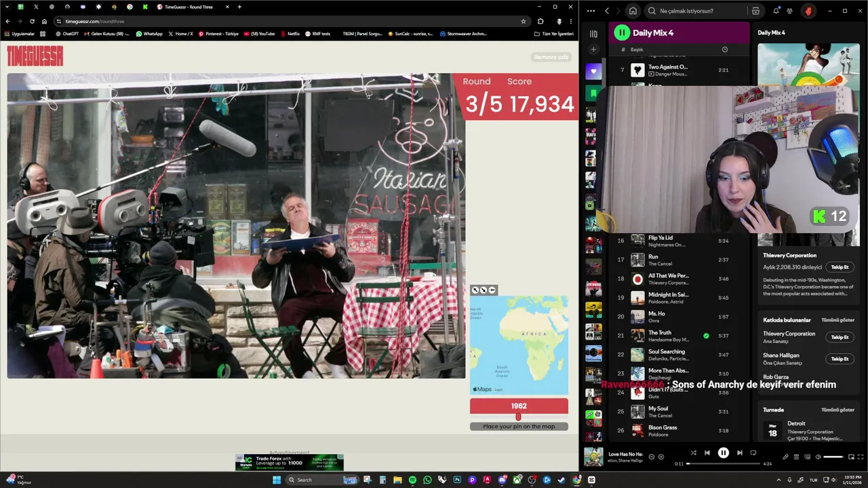The height and width of the screenshot is (488, 868).
Task: Open Chrome three-dot menu
Action: tap(570, 21)
